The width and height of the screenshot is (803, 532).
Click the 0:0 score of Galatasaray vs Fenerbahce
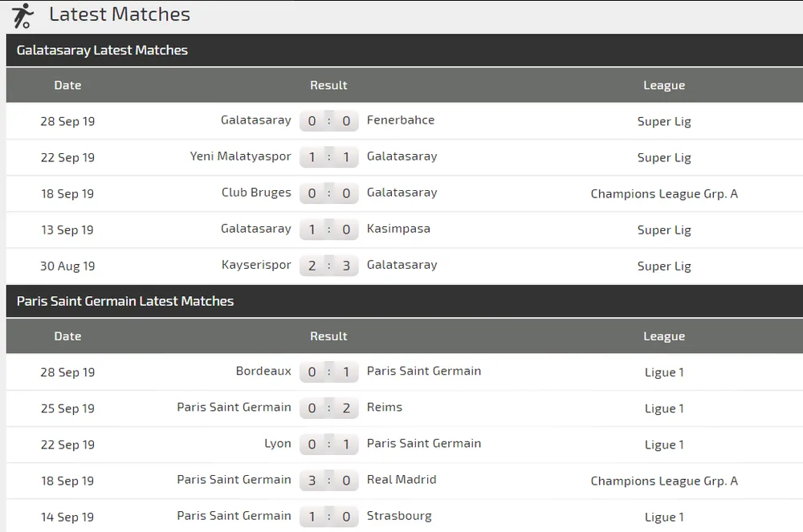point(328,121)
